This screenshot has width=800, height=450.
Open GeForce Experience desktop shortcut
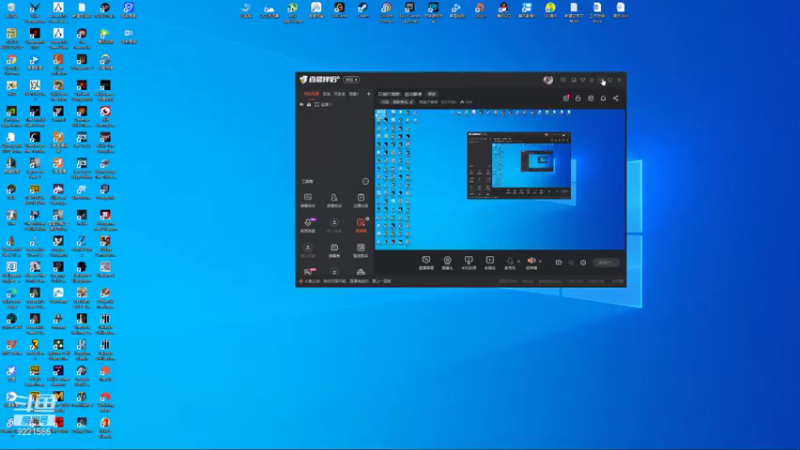[11, 116]
